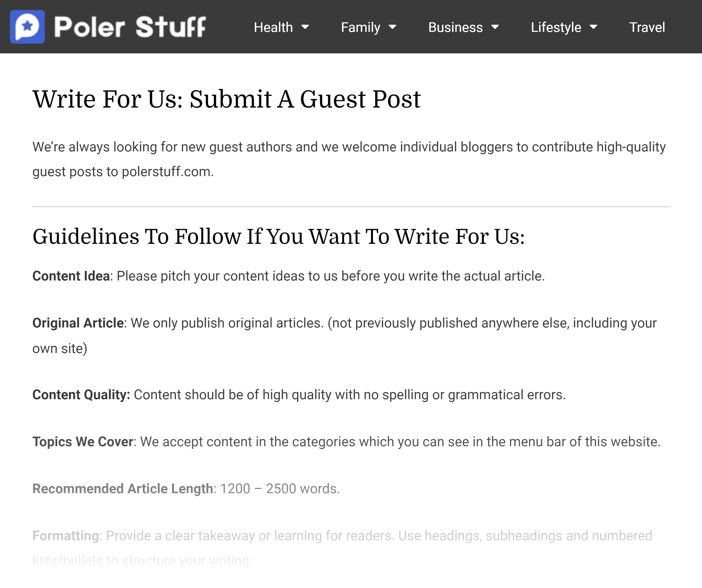Click the faded Formatting guideline label
702x588 pixels.
[66, 536]
